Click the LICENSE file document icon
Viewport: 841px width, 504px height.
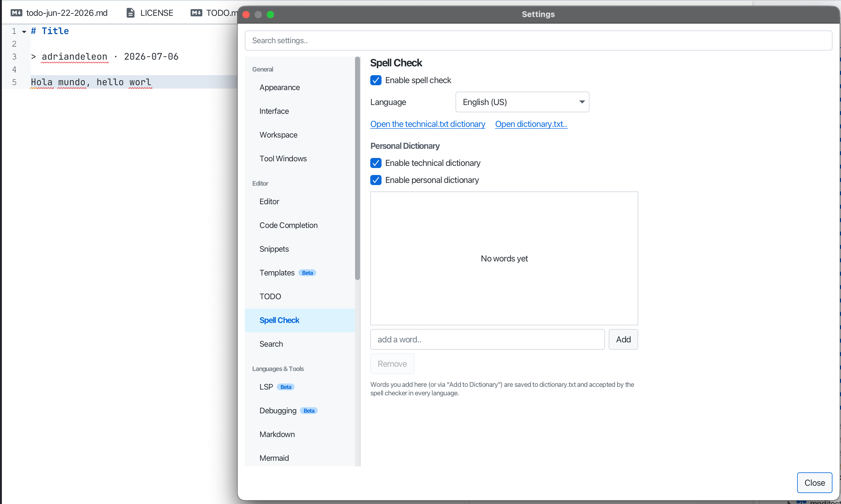point(131,13)
